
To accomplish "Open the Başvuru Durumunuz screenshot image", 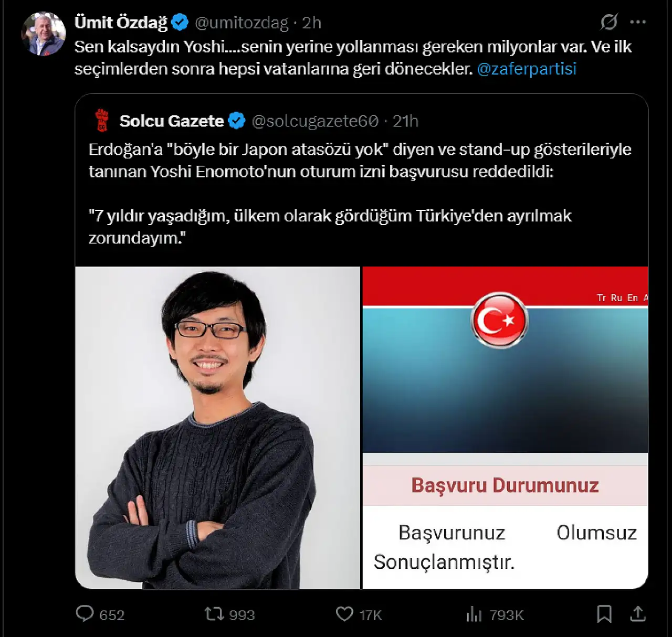I will tap(505, 428).
